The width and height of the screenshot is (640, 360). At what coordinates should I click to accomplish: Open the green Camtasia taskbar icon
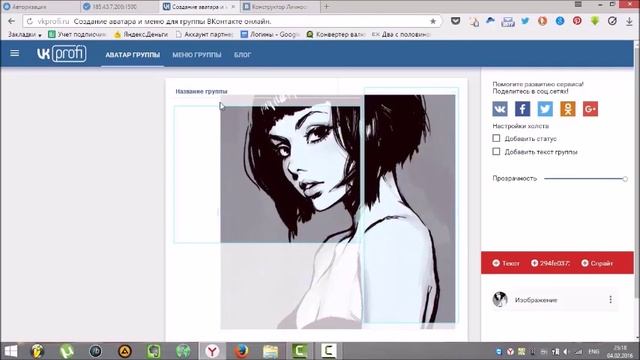point(299,351)
